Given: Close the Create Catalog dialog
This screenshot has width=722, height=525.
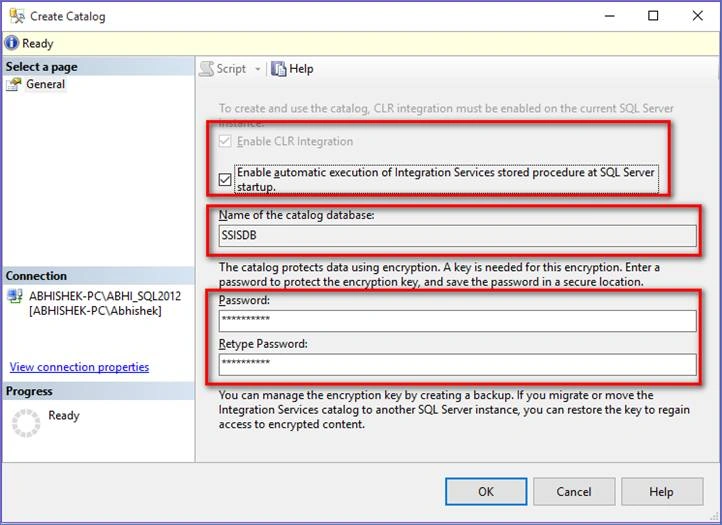Looking at the screenshot, I should click(698, 16).
